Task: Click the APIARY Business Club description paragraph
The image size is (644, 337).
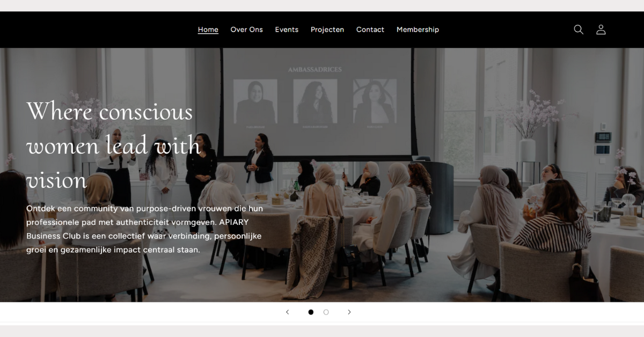Action: coord(145,229)
